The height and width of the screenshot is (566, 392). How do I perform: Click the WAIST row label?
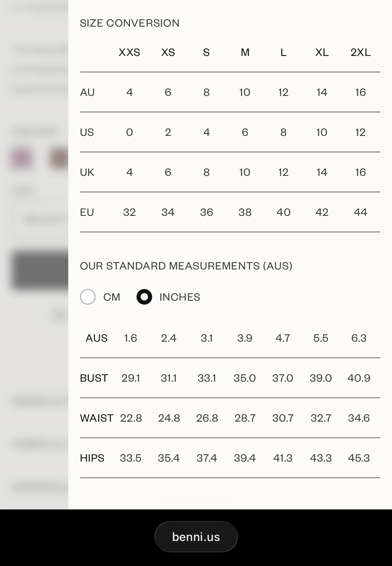[x=97, y=418]
